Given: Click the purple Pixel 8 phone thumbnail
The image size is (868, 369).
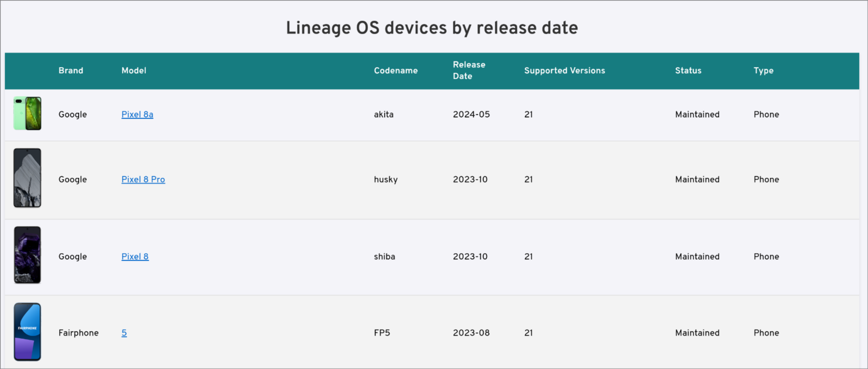Looking at the screenshot, I should click(27, 255).
